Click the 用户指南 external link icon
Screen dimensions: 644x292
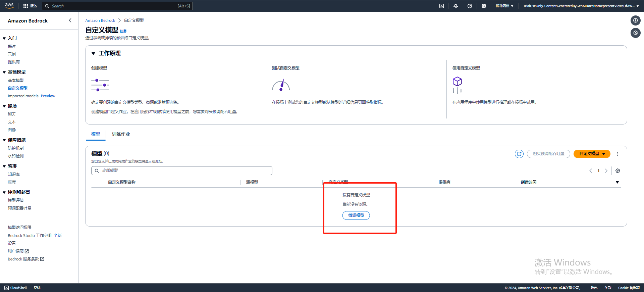tap(27, 251)
